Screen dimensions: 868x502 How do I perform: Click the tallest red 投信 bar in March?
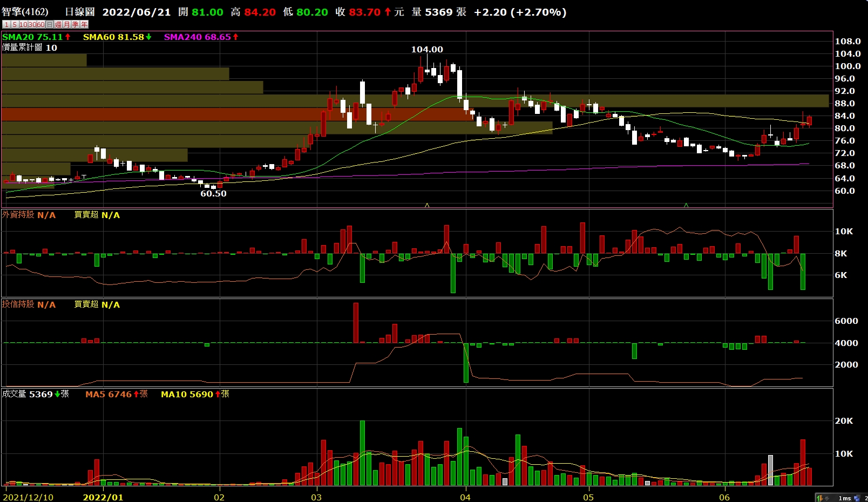click(x=356, y=323)
